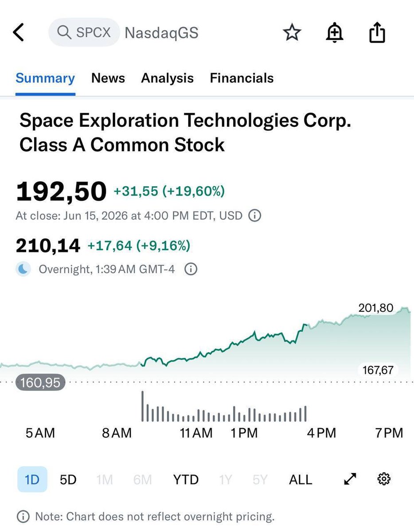The height and width of the screenshot is (532, 414).
Task: Tap the 160,95 previous close marker
Action: [40, 382]
